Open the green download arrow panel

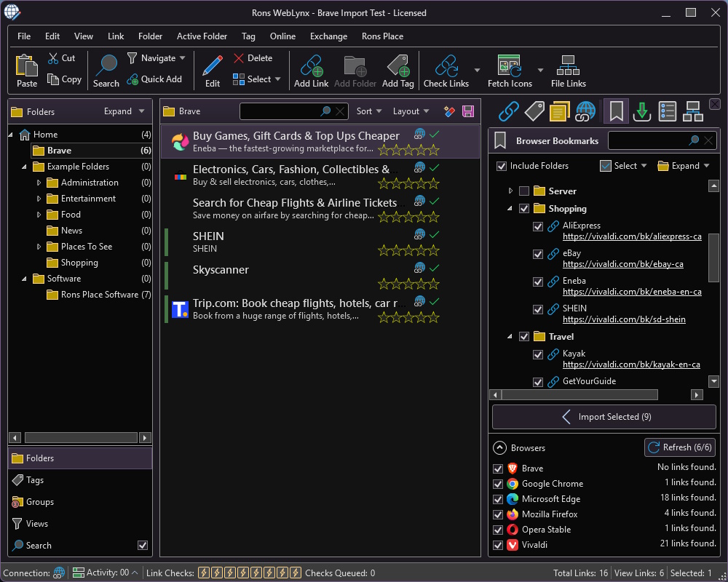point(642,111)
